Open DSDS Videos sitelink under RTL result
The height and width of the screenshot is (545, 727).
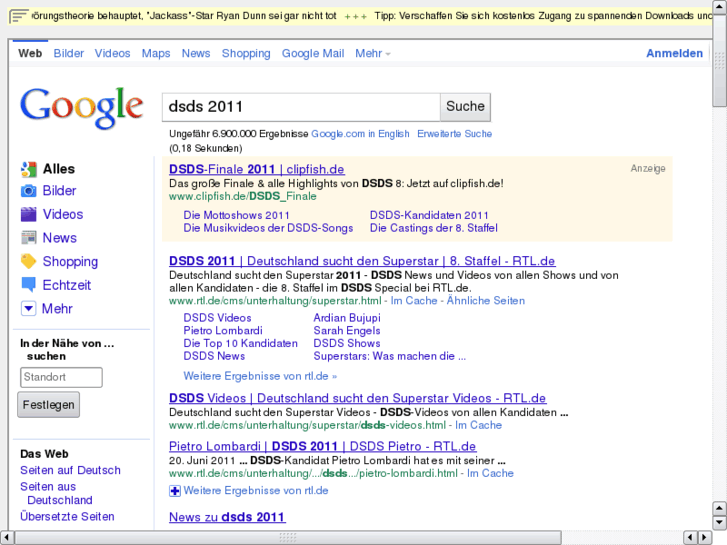[217, 318]
